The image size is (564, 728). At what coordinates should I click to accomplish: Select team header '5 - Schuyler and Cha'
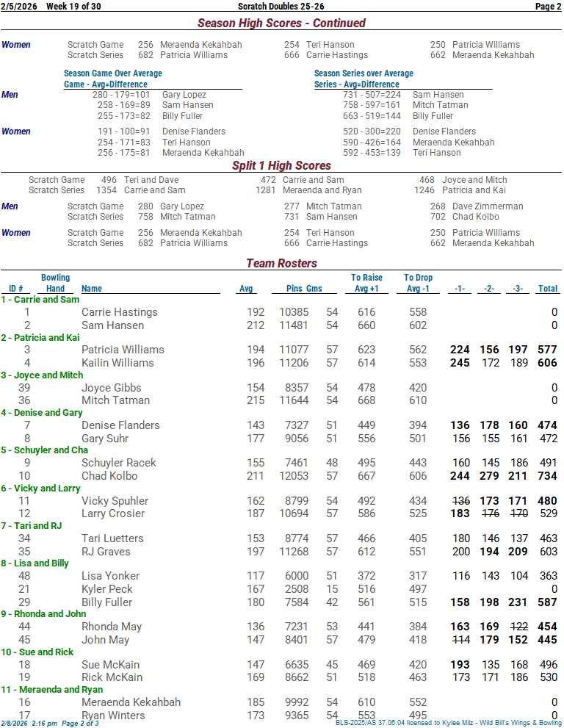click(x=44, y=450)
